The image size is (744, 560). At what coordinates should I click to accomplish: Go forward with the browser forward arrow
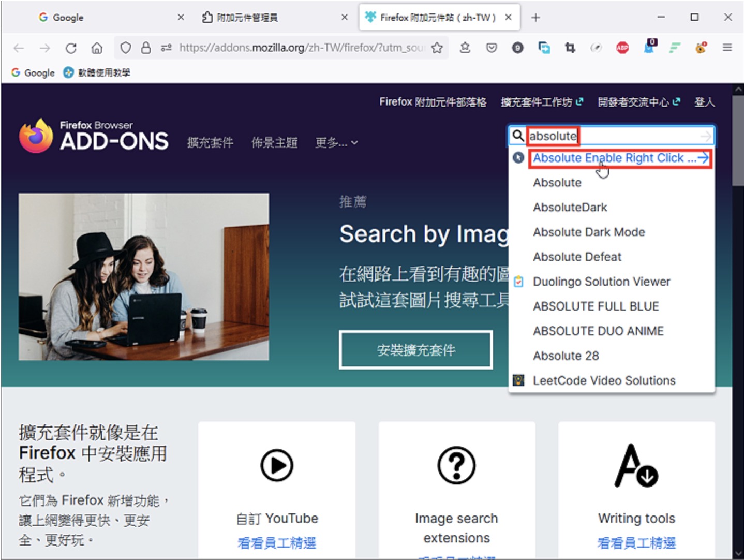point(45,48)
